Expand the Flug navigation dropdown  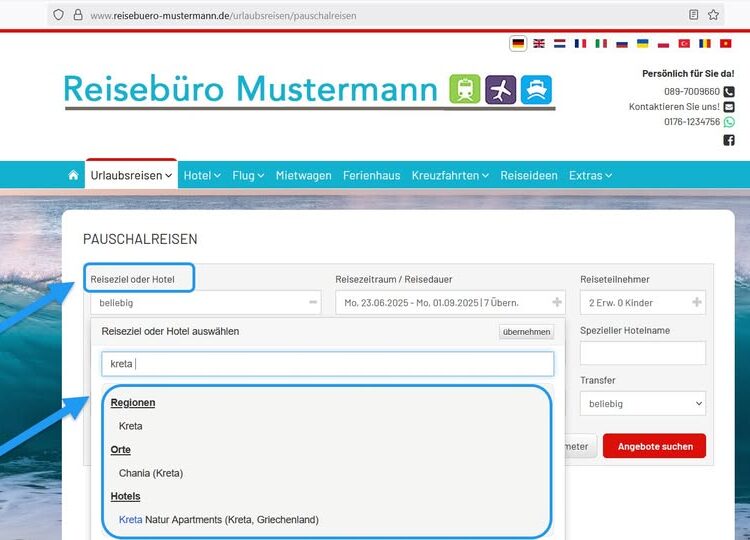(x=248, y=176)
